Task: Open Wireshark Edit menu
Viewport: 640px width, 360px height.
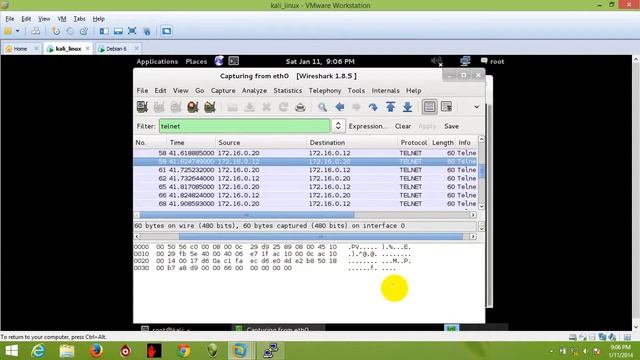Action: point(160,91)
